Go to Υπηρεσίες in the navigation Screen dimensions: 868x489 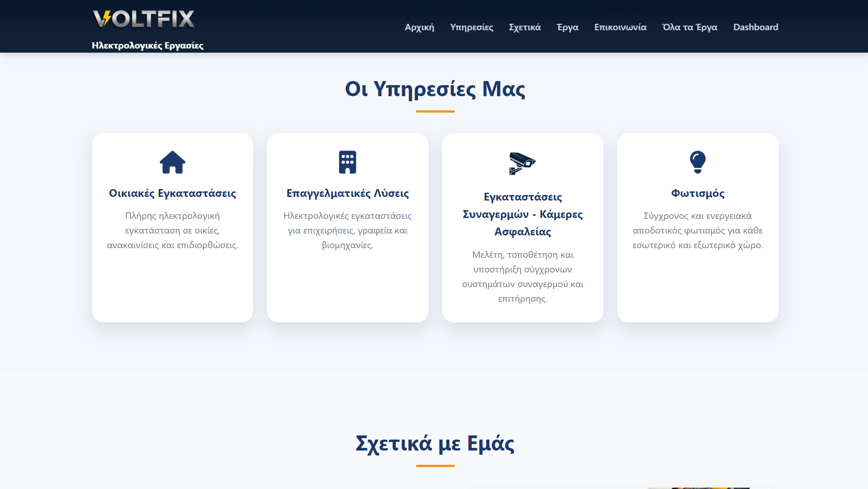[x=472, y=27]
